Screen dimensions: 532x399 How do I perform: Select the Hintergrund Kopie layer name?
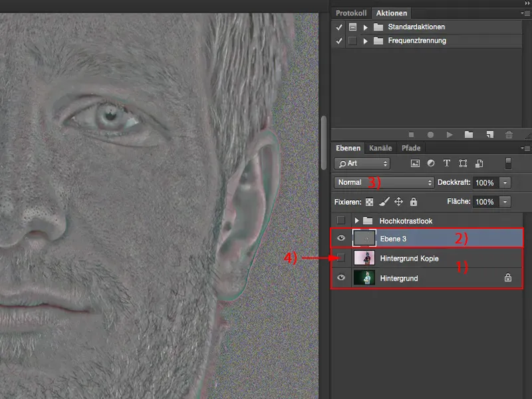pos(409,259)
